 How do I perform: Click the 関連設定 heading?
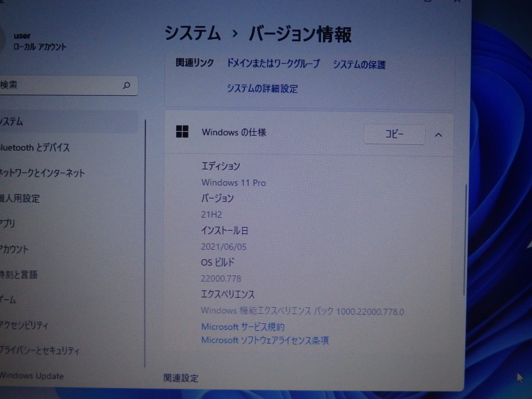pos(181,378)
